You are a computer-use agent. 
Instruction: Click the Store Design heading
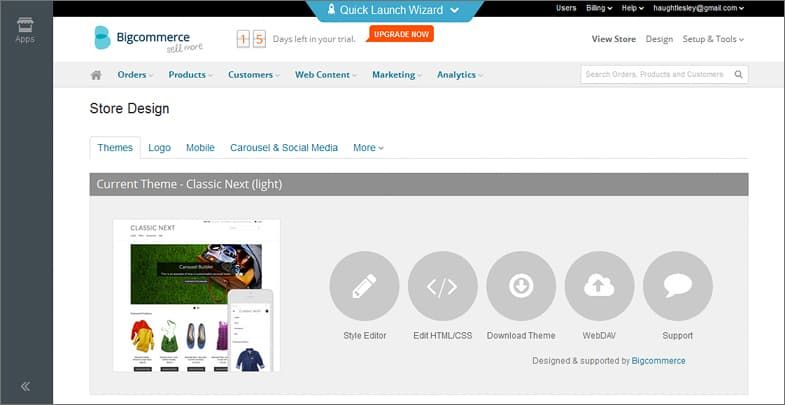129,109
